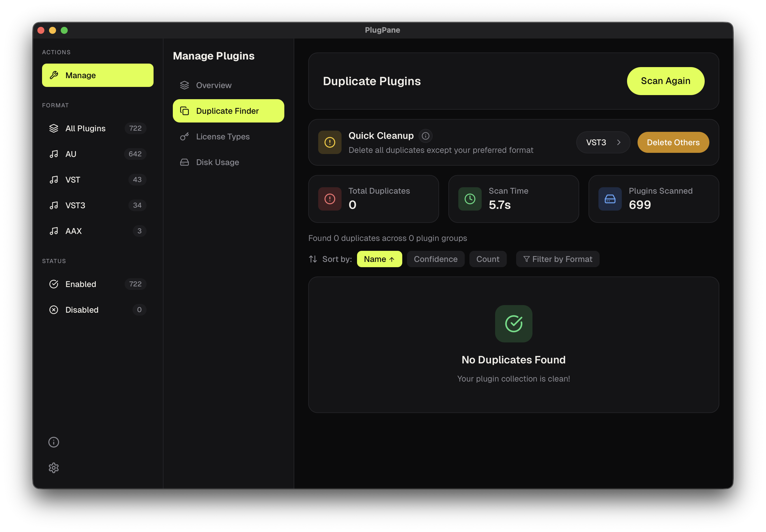Filter by AU format
This screenshot has width=766, height=532.
[98, 154]
